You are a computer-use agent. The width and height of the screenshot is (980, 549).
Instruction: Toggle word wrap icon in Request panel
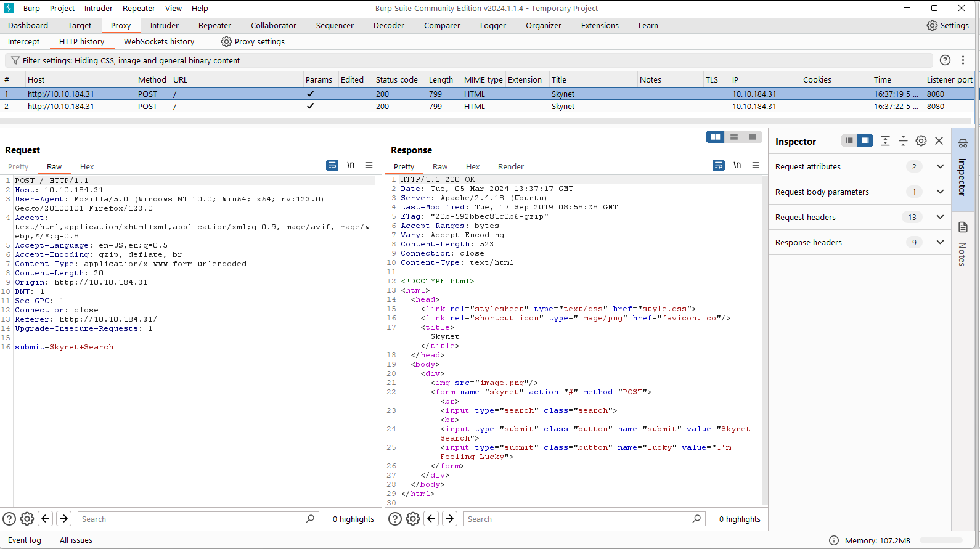tap(332, 165)
